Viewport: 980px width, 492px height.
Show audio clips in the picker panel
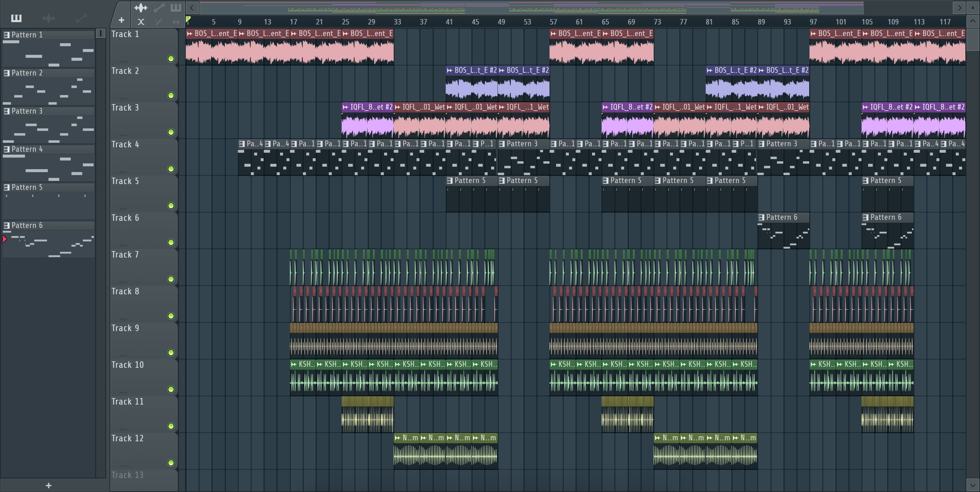click(49, 18)
